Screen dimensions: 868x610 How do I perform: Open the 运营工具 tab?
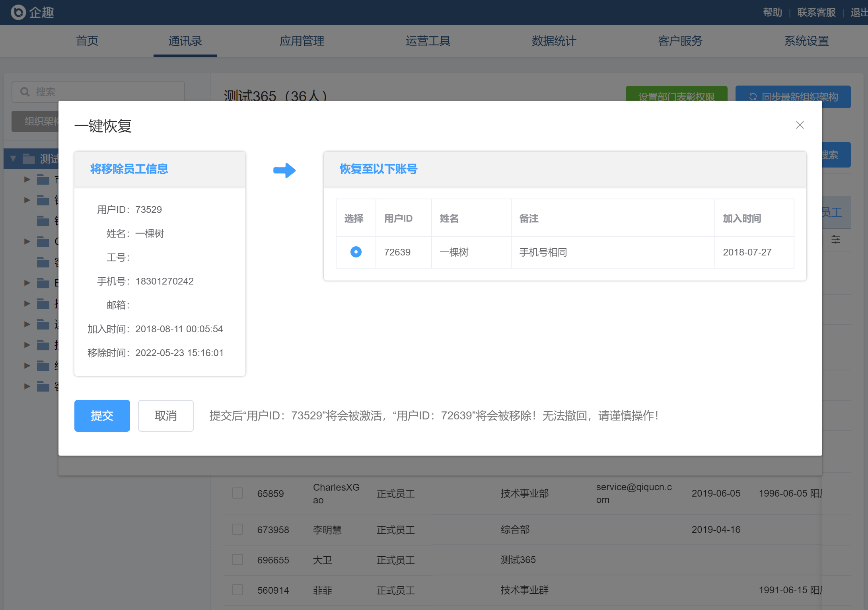pyautogui.click(x=428, y=41)
